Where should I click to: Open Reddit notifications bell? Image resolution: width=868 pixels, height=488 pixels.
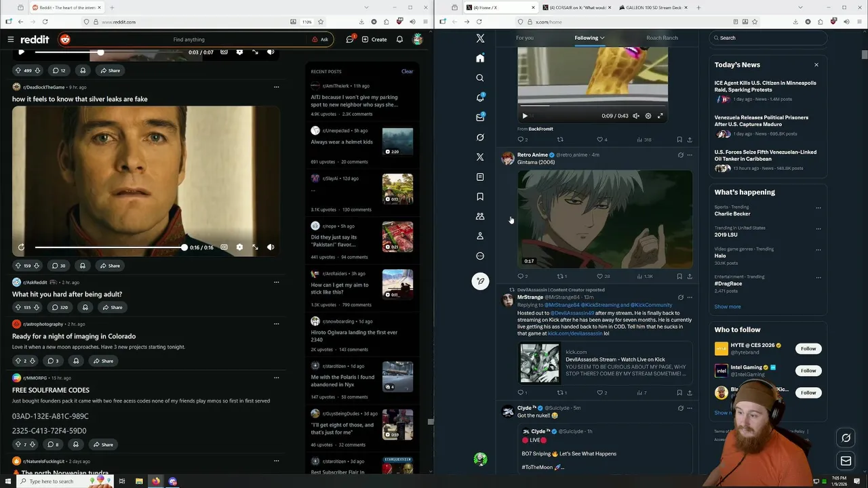[399, 39]
